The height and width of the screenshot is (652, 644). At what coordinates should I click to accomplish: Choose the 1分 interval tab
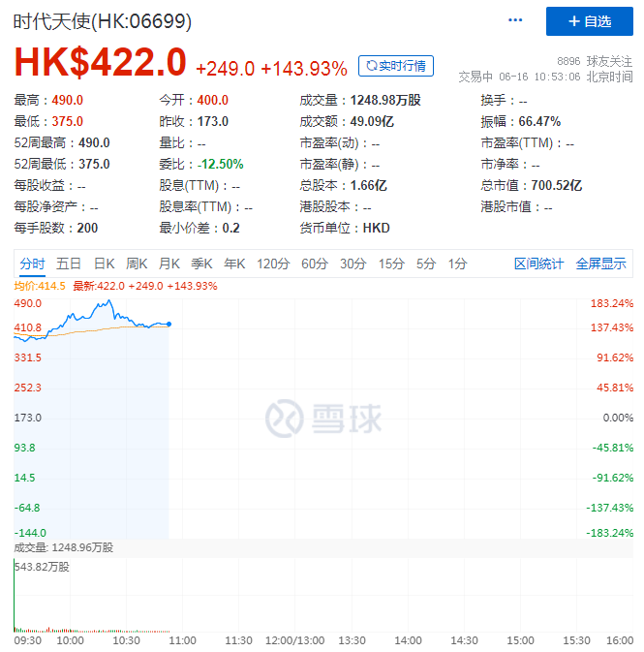pos(457,264)
